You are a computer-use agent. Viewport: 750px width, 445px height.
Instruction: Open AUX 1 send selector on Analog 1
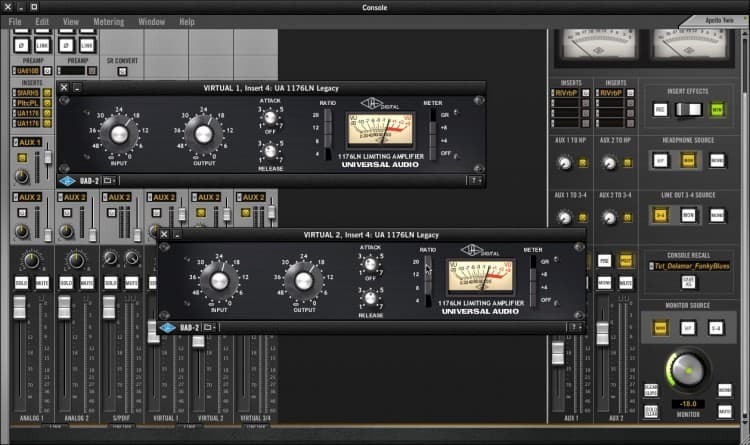(27, 142)
